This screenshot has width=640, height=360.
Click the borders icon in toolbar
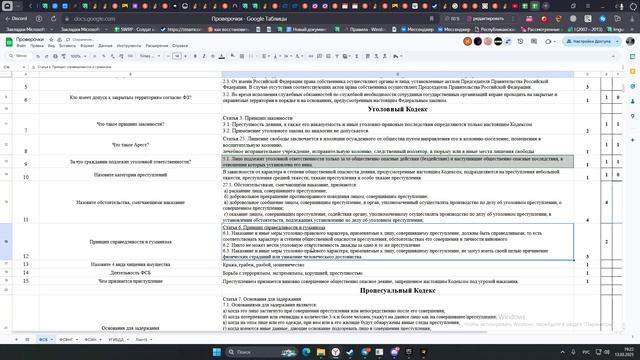point(242,56)
